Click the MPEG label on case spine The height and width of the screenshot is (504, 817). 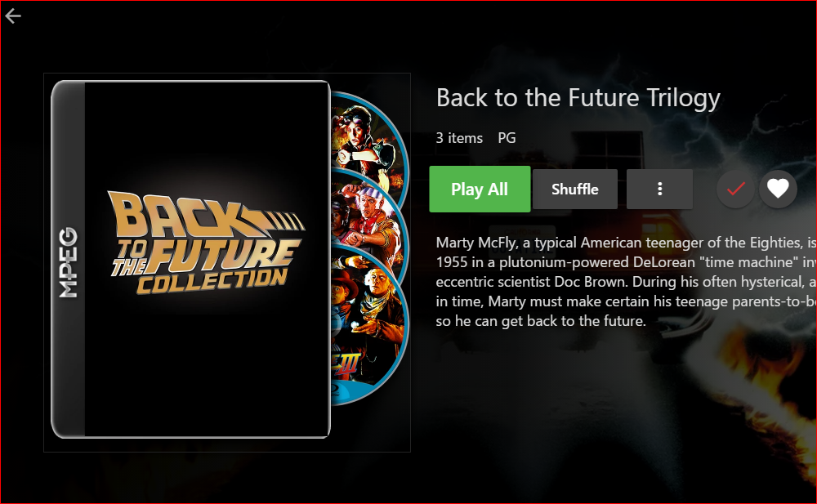[68, 263]
